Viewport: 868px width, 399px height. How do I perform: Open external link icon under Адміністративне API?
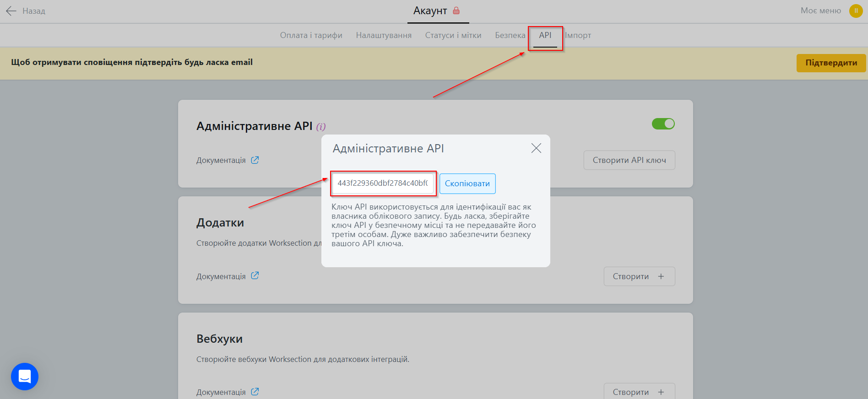coord(255,160)
